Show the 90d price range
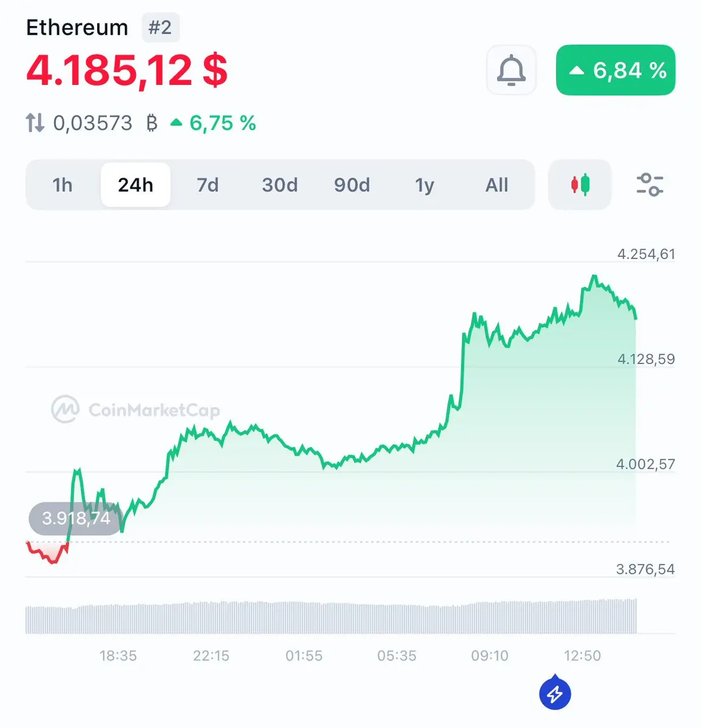The height and width of the screenshot is (728, 701). (x=352, y=185)
